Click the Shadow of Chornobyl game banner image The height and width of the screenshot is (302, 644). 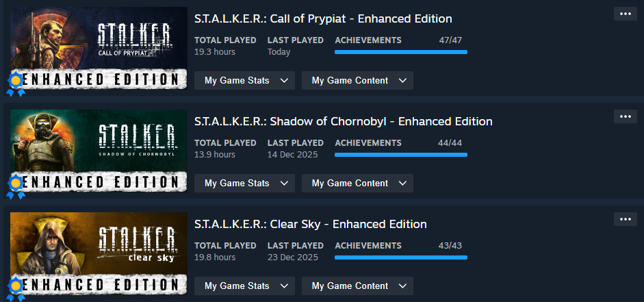(99, 144)
